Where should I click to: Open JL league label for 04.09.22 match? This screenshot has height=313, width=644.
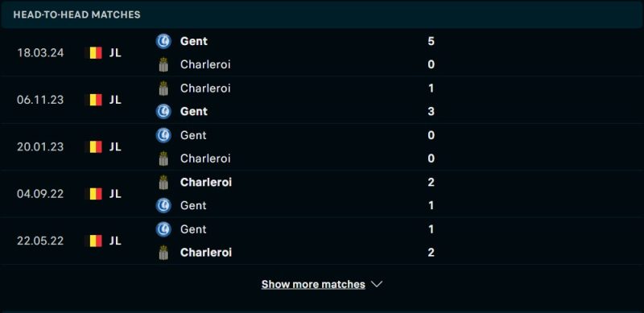(115, 193)
